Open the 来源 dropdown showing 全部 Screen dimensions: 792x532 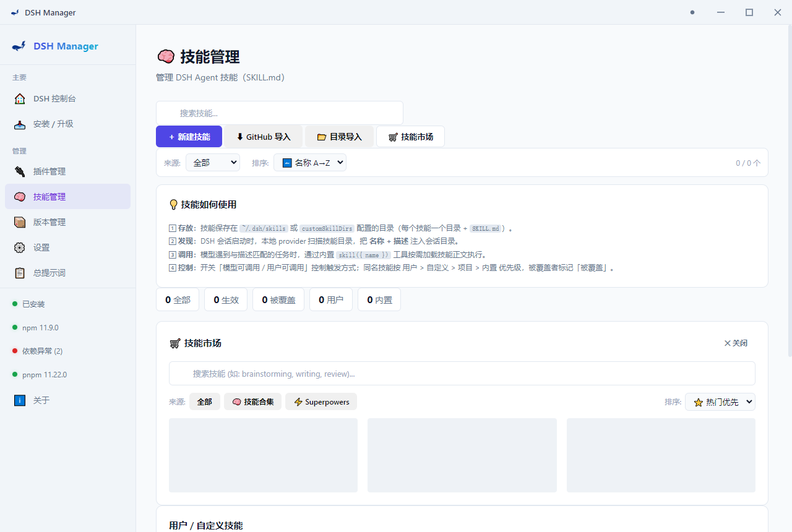(213, 163)
